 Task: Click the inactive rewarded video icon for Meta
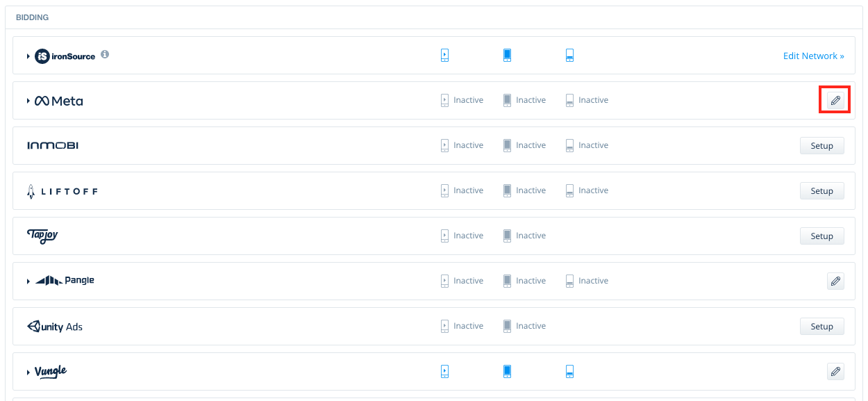(444, 99)
